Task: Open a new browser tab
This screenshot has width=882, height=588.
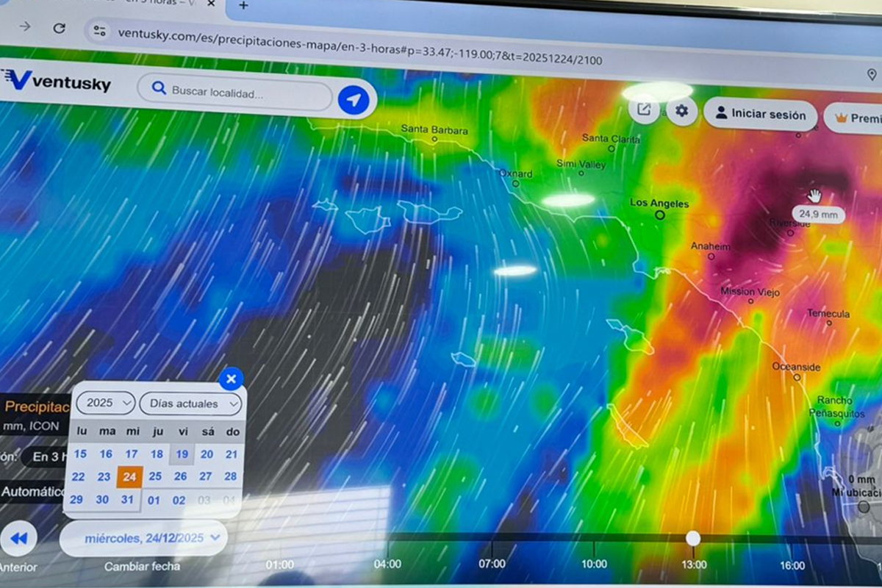Action: (x=243, y=6)
